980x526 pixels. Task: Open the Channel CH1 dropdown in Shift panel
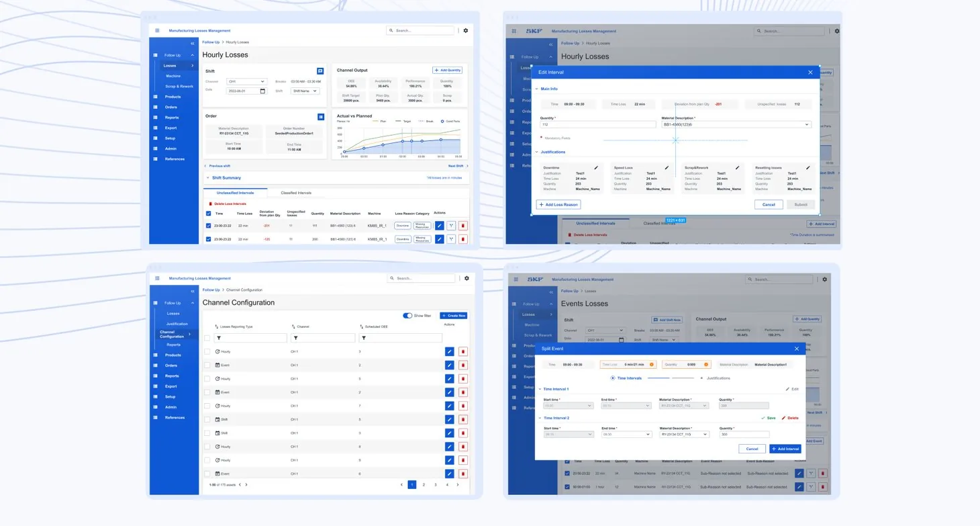coord(246,81)
